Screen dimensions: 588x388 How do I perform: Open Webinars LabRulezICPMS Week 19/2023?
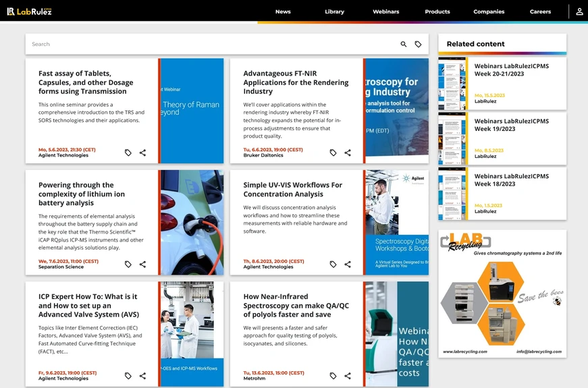[512, 125]
